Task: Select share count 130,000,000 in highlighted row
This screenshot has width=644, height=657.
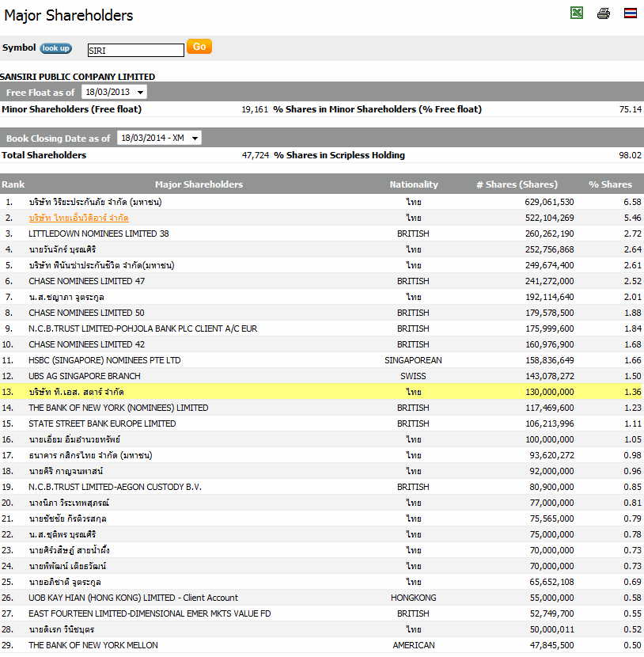Action: [x=549, y=392]
